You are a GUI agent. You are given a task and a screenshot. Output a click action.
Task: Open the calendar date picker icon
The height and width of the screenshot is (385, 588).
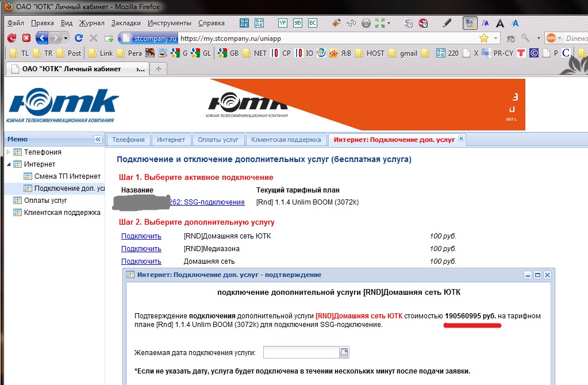[x=344, y=352]
